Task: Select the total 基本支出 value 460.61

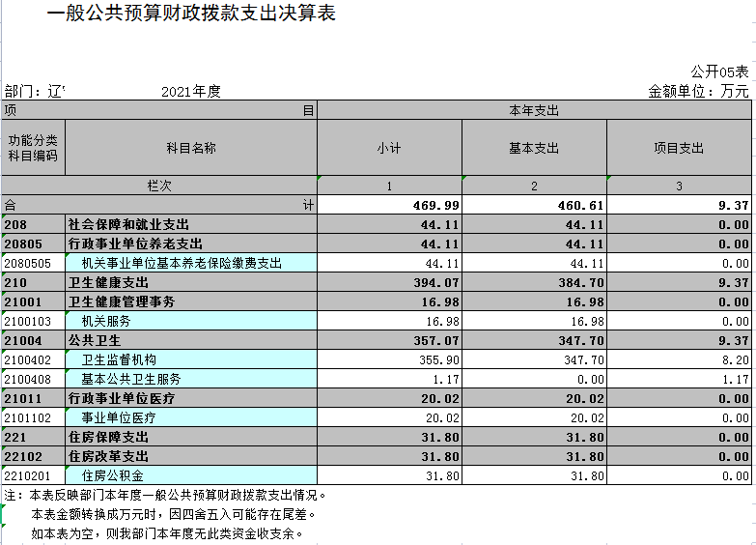Action: 534,205
